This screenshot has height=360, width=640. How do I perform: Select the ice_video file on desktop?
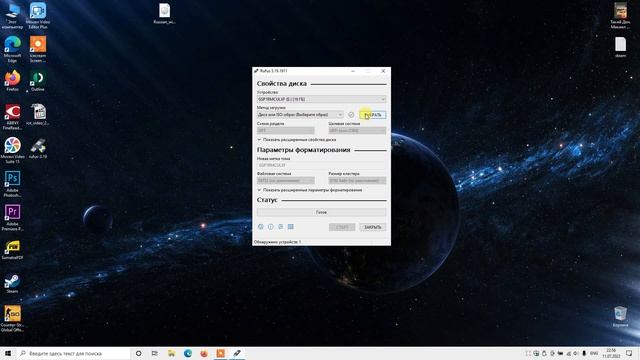click(x=38, y=114)
